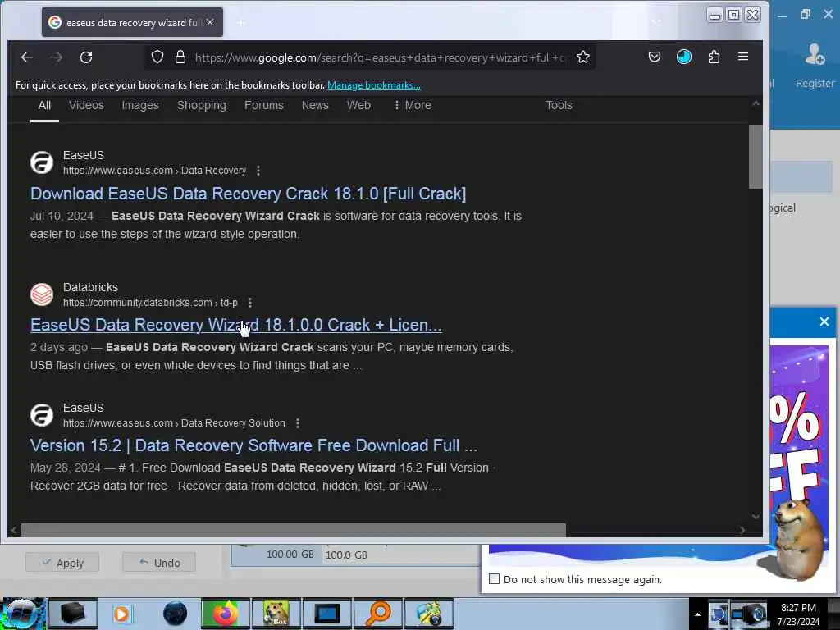Click the hamster mascot ad image
Viewport: 840px width, 630px height.
[797, 540]
